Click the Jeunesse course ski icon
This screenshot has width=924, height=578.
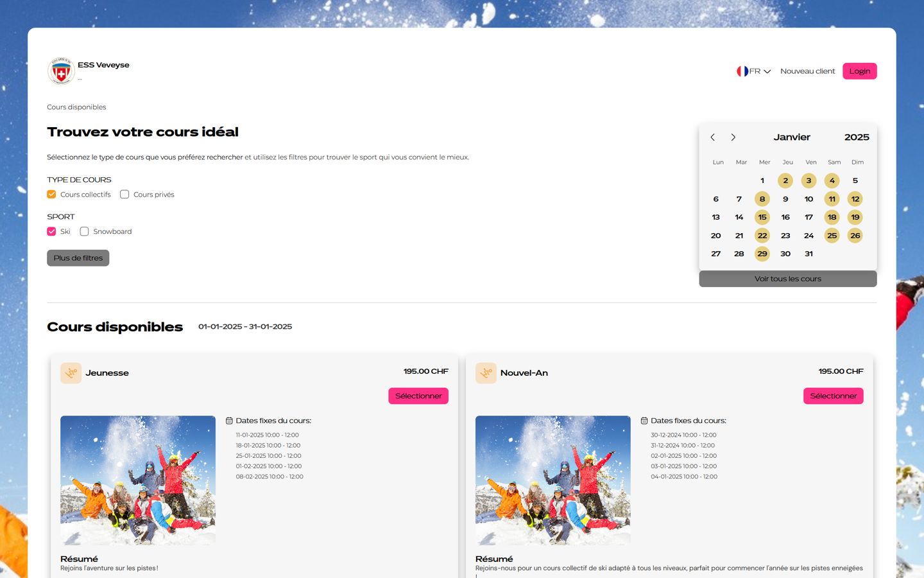[71, 373]
